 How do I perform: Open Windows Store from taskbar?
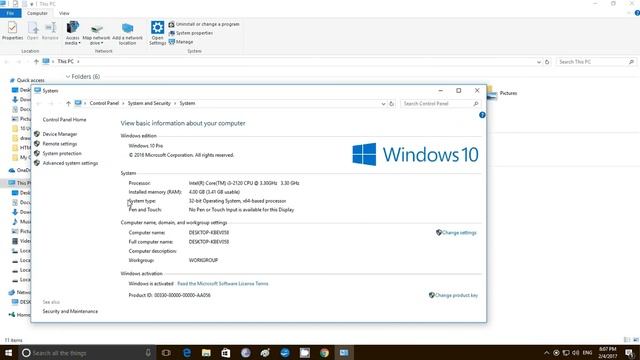click(225, 353)
